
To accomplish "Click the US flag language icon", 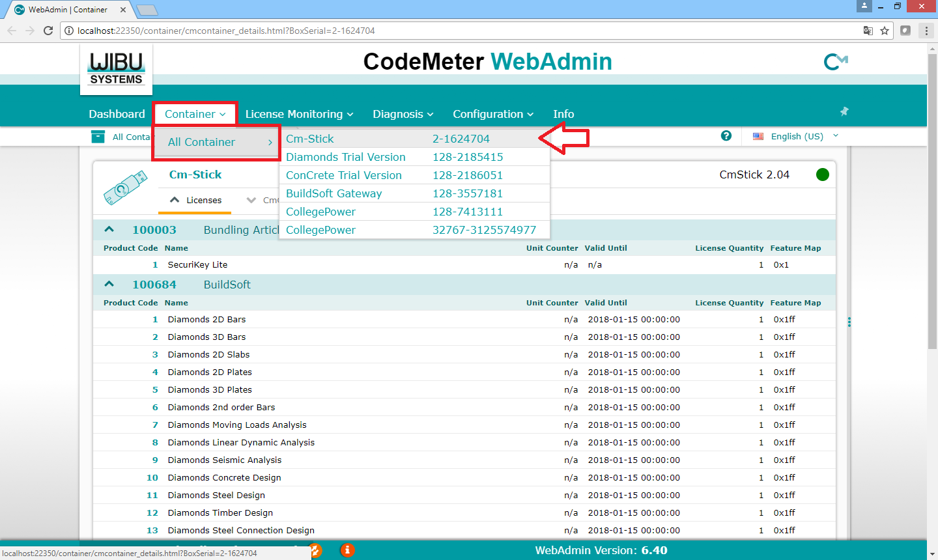I will 758,136.
